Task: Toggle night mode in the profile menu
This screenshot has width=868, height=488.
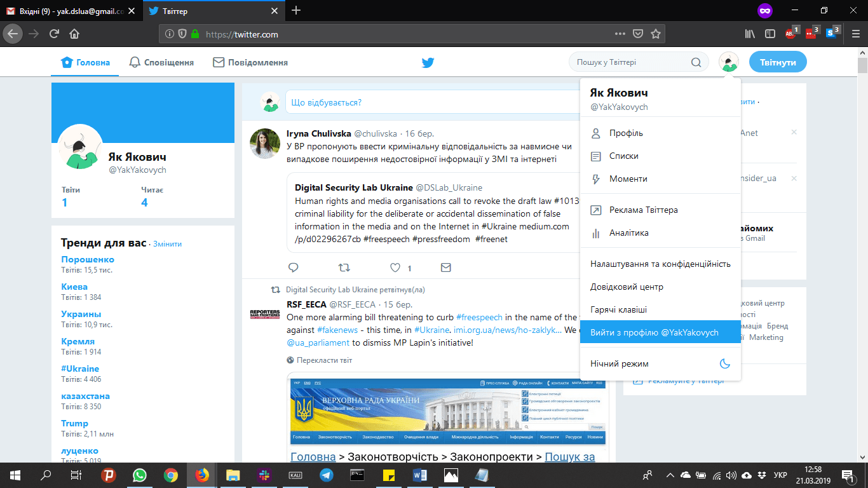Action: tap(660, 363)
